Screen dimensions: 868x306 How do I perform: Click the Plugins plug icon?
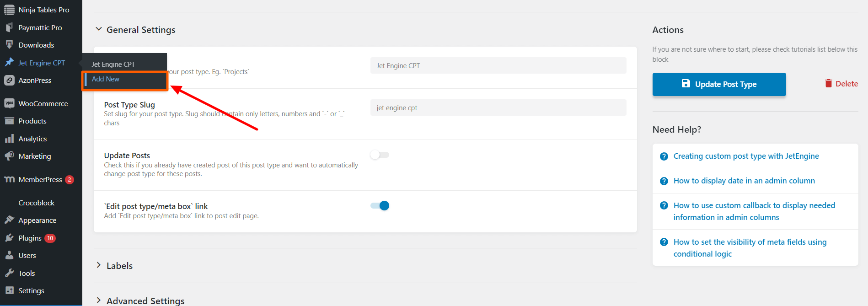click(x=9, y=238)
